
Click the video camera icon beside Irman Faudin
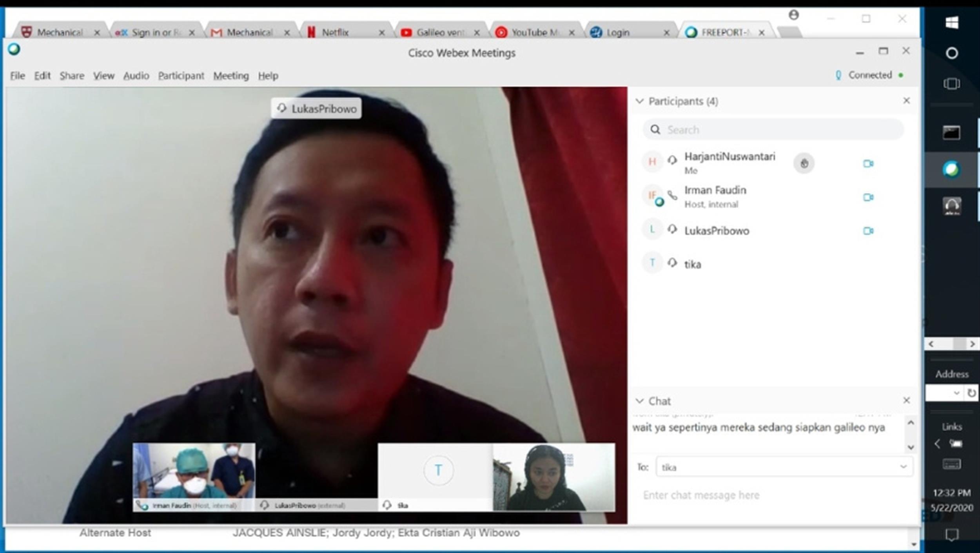[x=868, y=197]
